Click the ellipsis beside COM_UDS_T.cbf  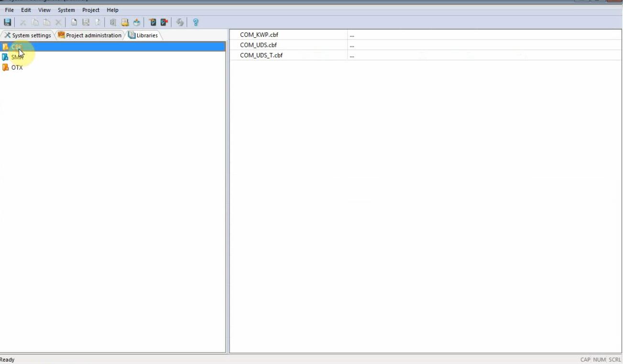click(352, 55)
